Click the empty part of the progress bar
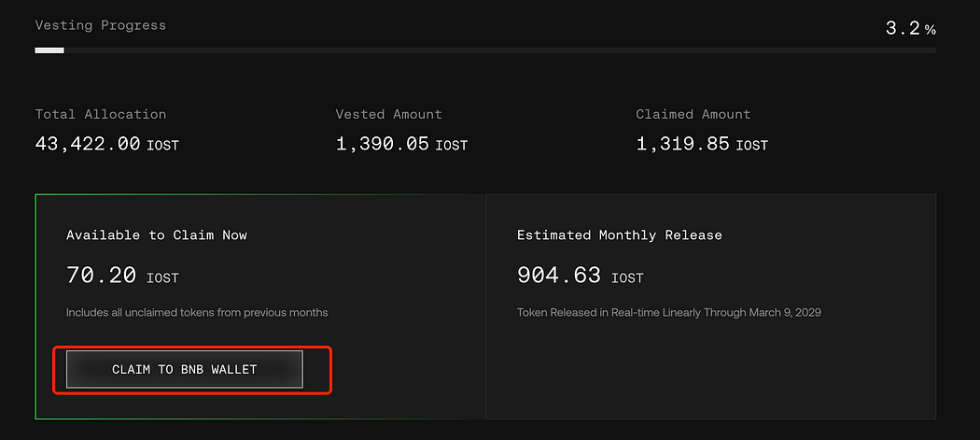The height and width of the screenshot is (440, 980). click(500, 50)
